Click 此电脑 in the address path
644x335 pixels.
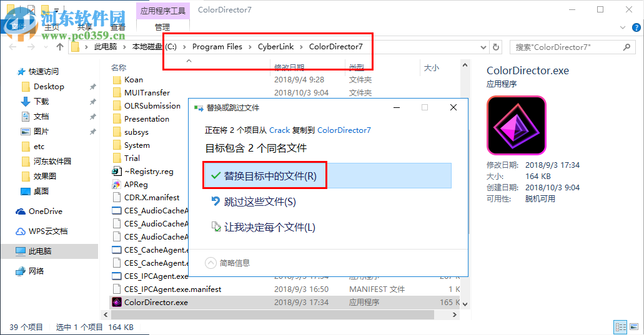click(106, 47)
